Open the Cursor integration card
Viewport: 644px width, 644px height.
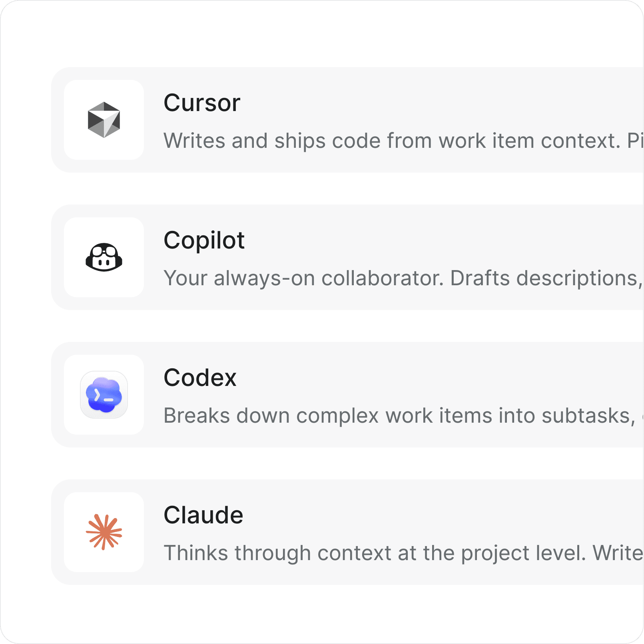pyautogui.click(x=320, y=119)
